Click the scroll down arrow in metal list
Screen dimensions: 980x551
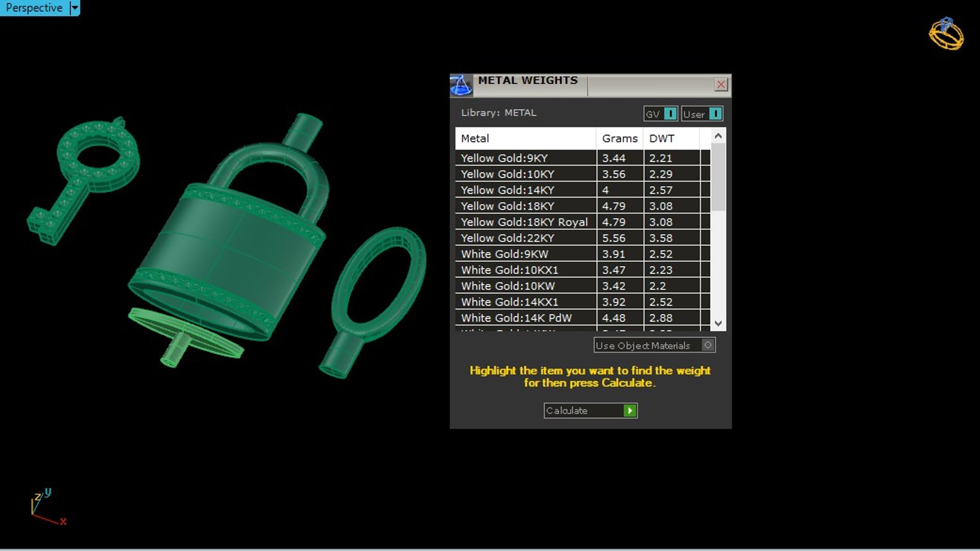pyautogui.click(x=718, y=323)
